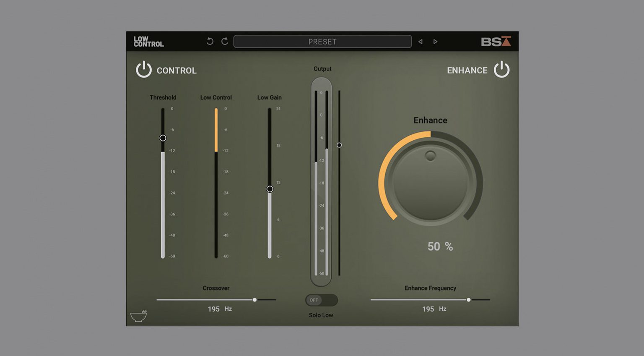Power off the CONTROL section

[143, 70]
